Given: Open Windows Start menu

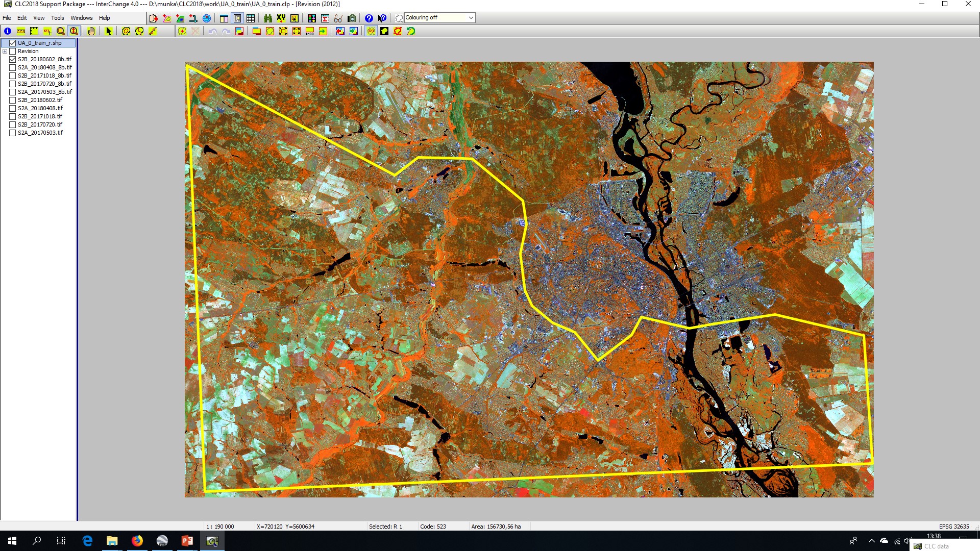Looking at the screenshot, I should (12, 541).
